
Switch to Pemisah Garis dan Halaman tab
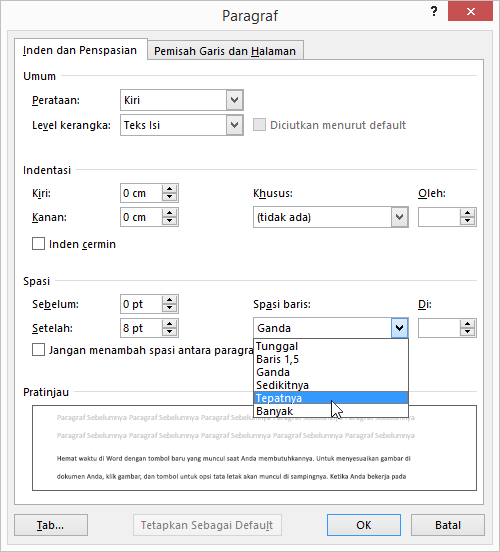pyautogui.click(x=225, y=51)
